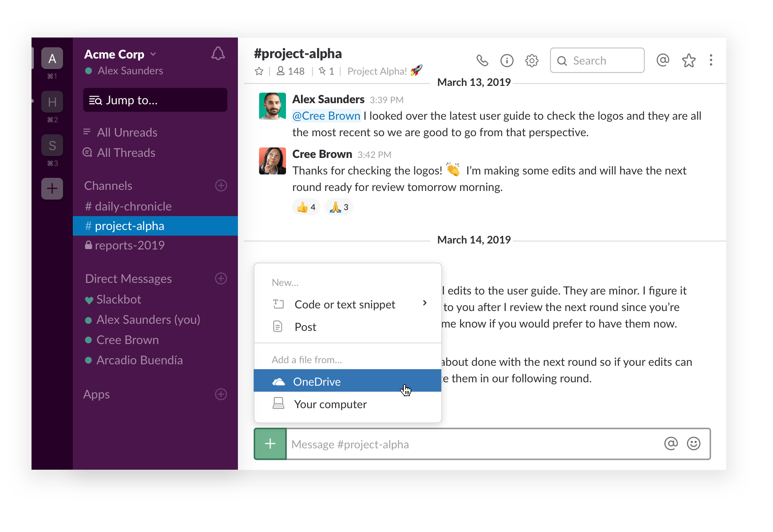View pinned items in the channel header

coord(326,71)
